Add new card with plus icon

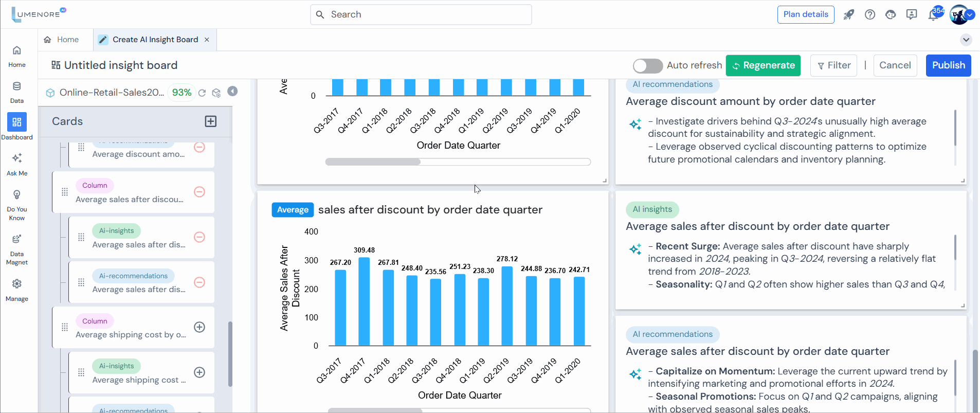211,121
